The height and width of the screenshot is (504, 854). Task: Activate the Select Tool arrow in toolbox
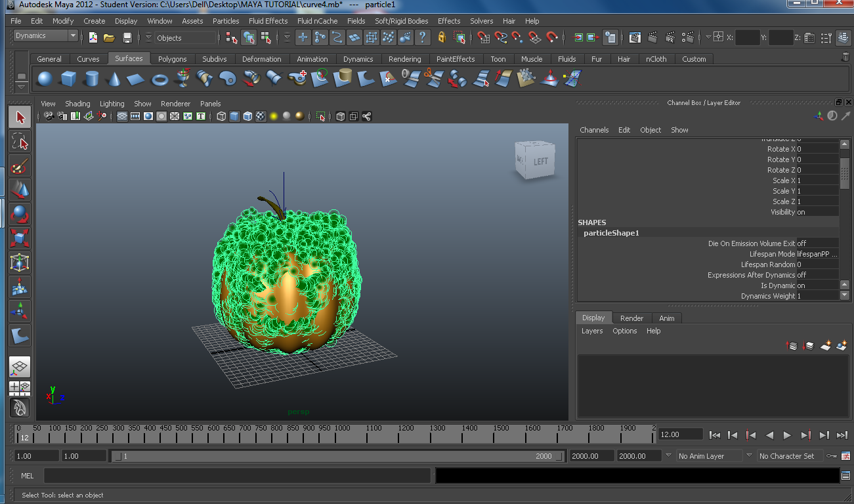[x=20, y=117]
